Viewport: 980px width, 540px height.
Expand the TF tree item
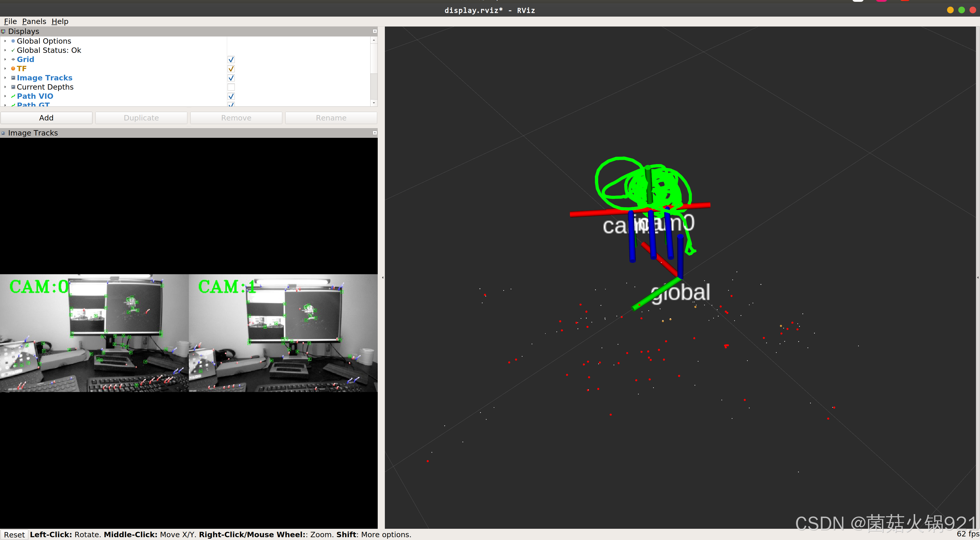point(5,69)
